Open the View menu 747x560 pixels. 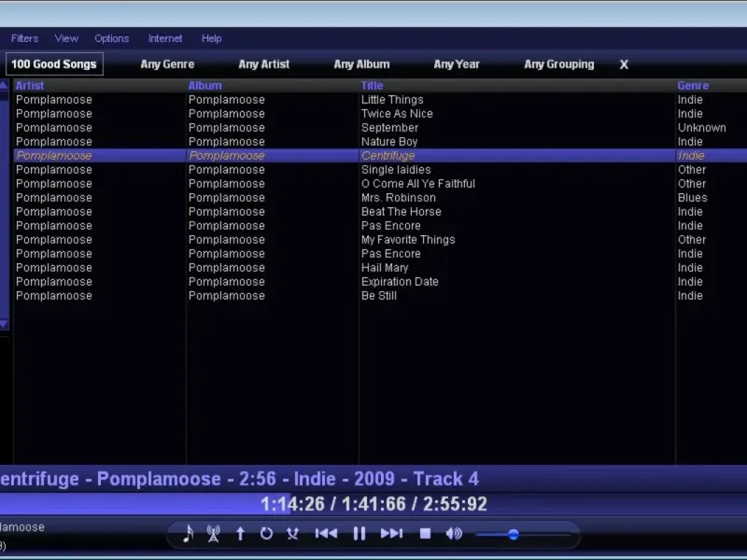coord(66,38)
